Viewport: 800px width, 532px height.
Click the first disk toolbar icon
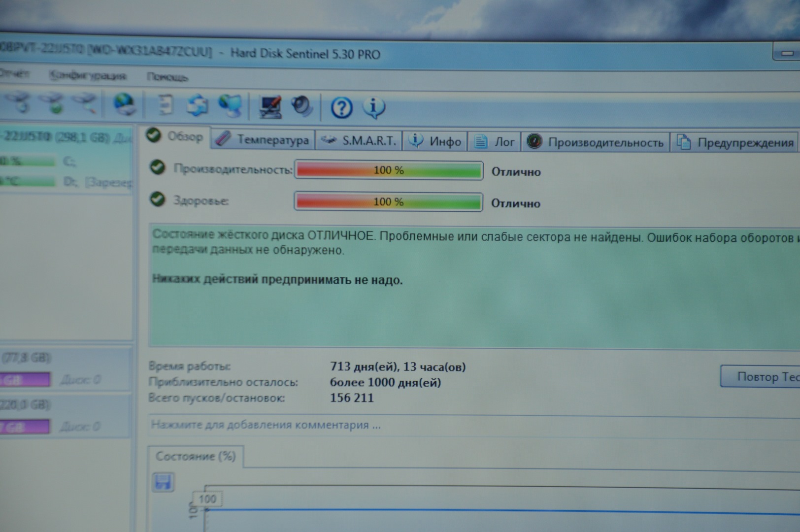(19, 102)
